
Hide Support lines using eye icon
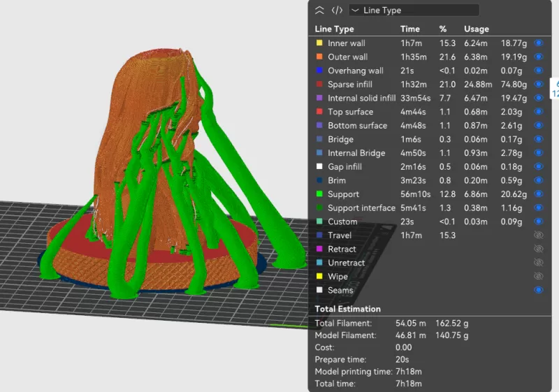(538, 194)
